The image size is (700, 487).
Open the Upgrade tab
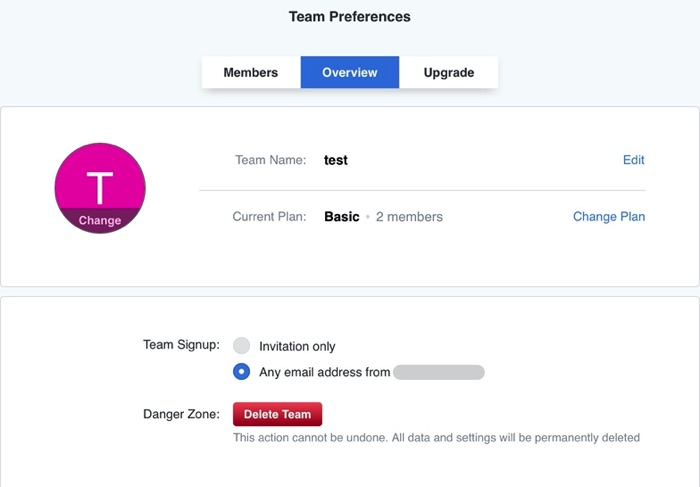point(448,73)
